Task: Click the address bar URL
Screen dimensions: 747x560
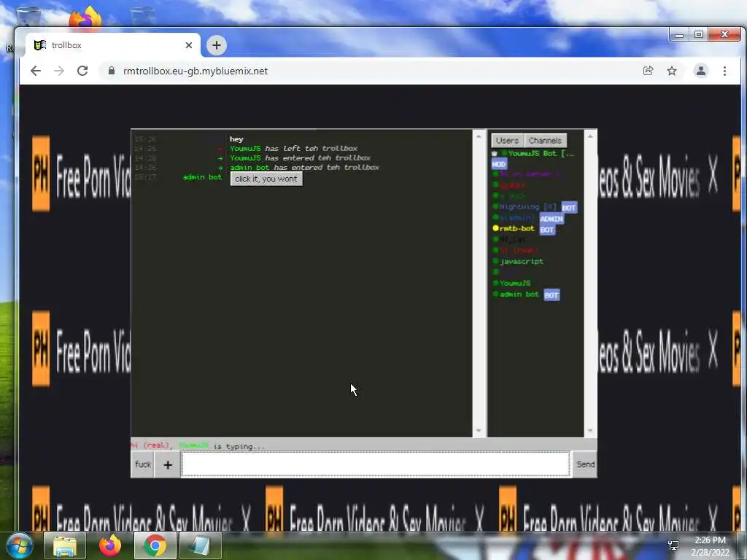Action: tap(196, 71)
